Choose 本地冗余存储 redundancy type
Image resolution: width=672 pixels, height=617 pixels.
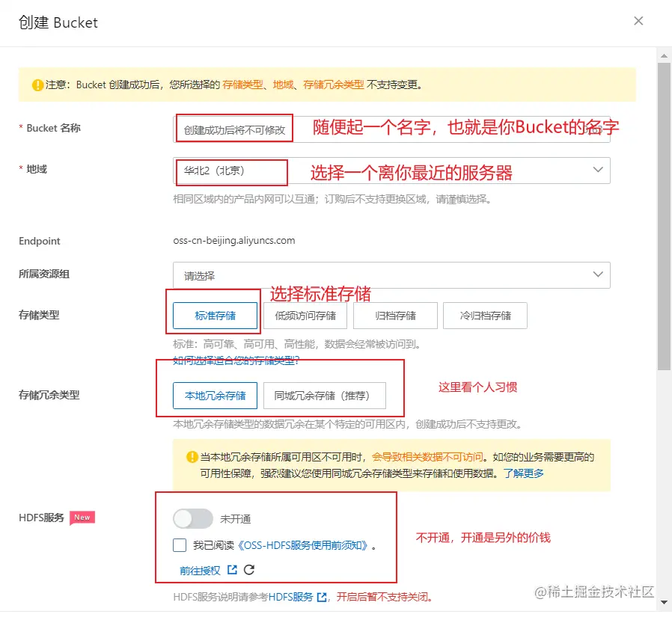pos(215,396)
